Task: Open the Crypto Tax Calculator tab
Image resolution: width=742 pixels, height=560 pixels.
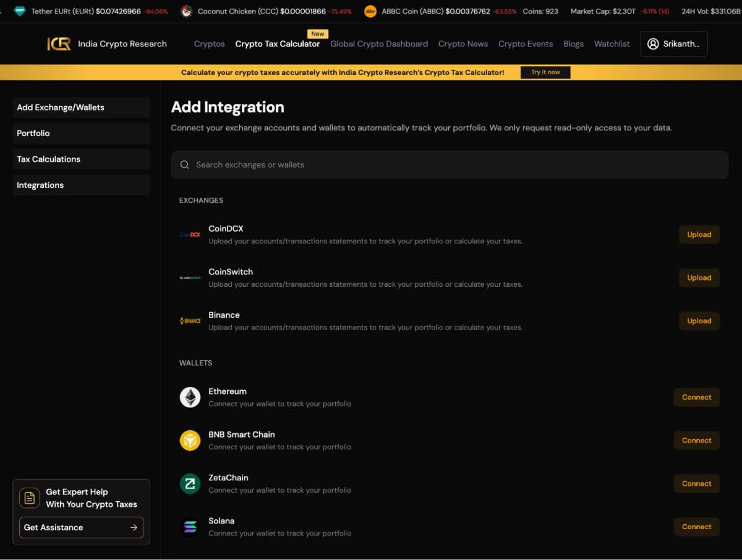Action: coord(278,44)
